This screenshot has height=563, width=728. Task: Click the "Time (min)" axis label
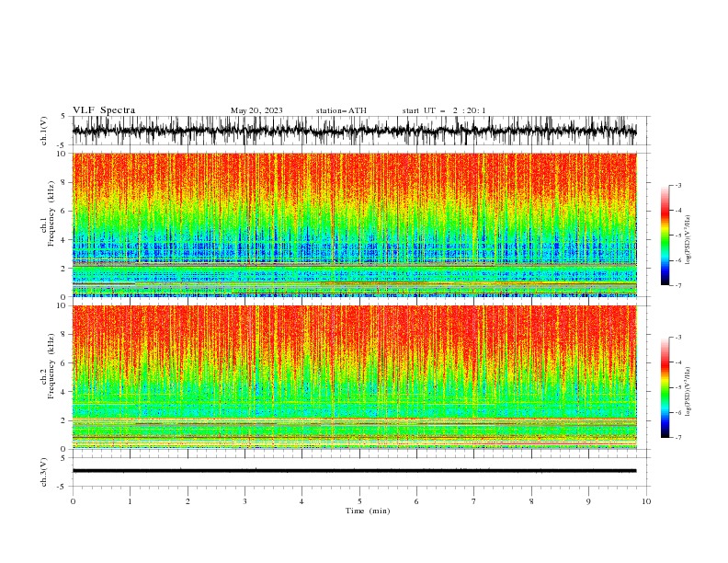tap(368, 511)
